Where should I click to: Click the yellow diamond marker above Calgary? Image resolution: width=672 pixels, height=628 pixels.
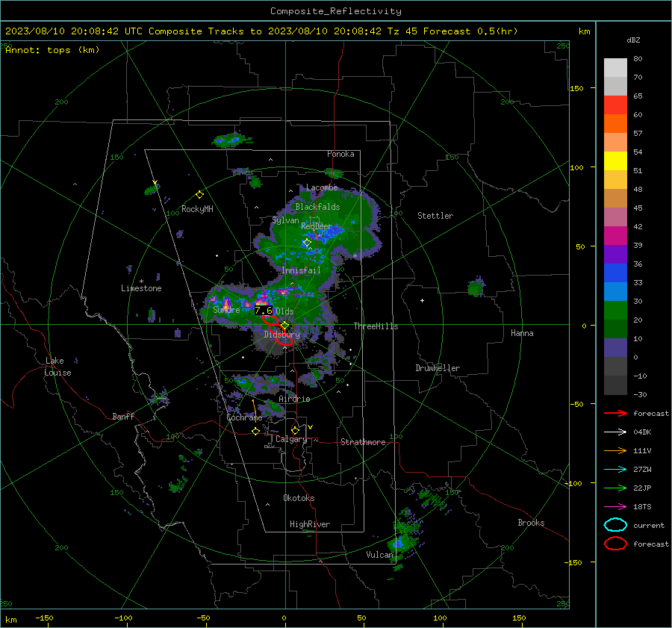[x=295, y=430]
